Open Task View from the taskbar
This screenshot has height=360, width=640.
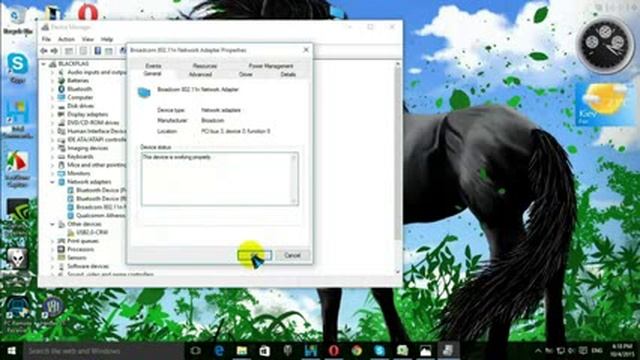[196, 351]
